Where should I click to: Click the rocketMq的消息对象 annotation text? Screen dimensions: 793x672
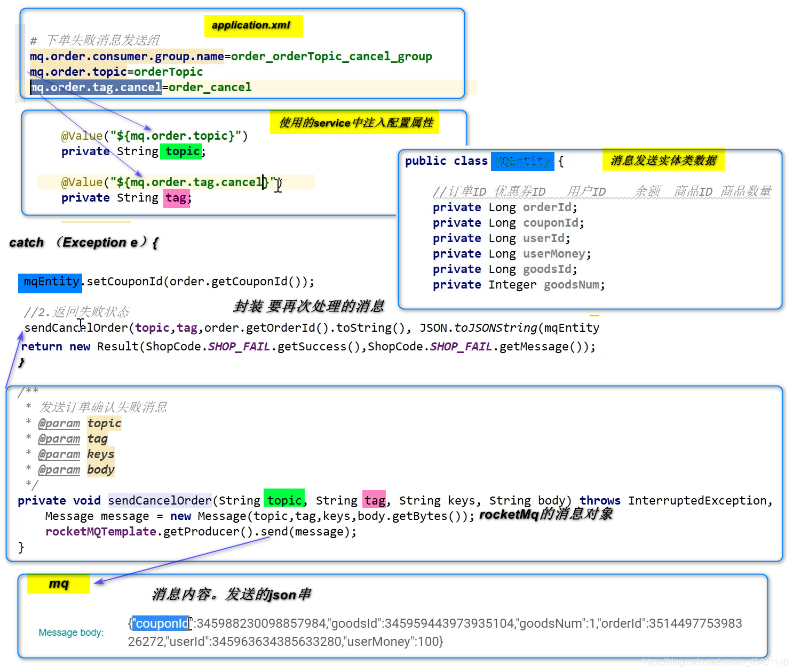click(x=546, y=514)
